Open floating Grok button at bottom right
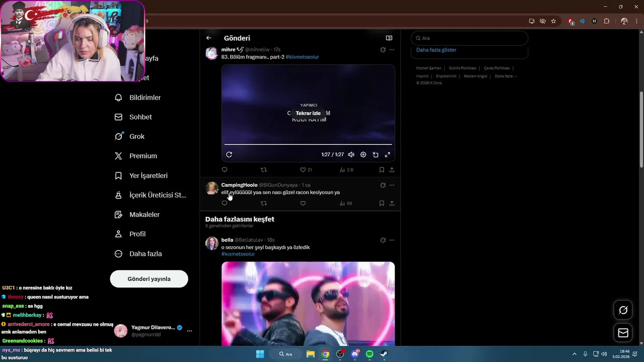This screenshot has width=644, height=362. tap(623, 310)
